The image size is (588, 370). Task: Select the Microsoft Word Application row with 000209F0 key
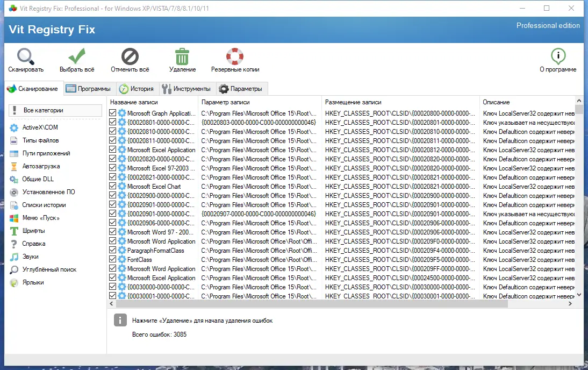coord(342,241)
